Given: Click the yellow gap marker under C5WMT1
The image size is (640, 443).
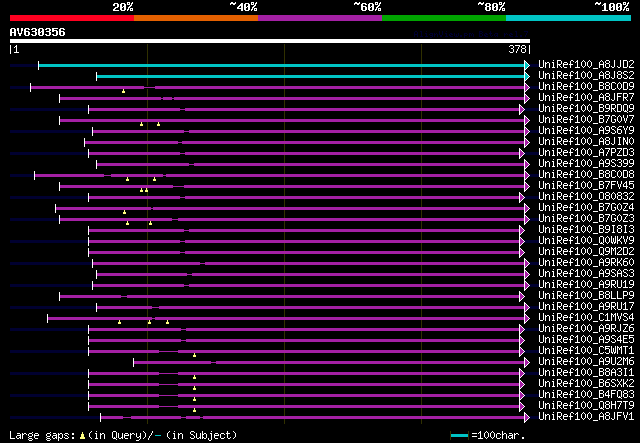Looking at the screenshot, I should [194, 355].
